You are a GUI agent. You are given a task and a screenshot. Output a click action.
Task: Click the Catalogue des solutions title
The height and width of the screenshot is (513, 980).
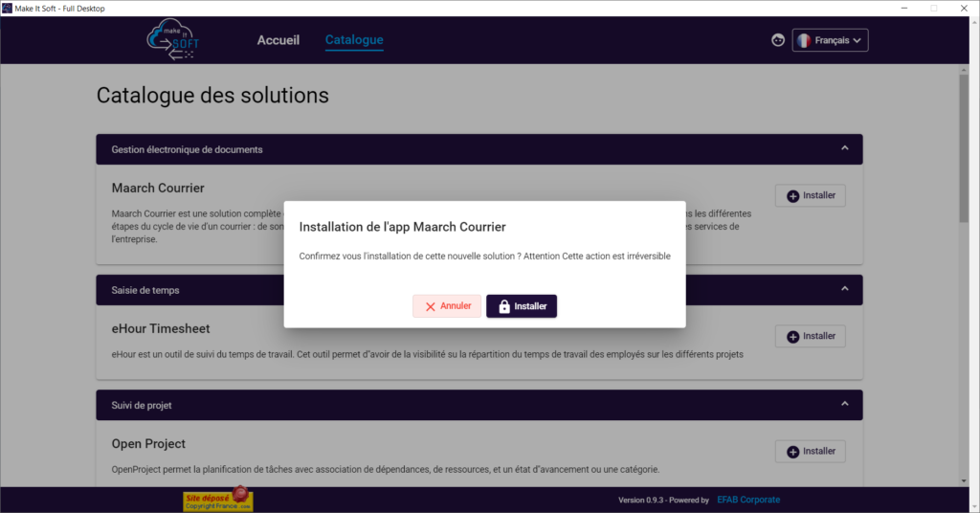(x=212, y=96)
